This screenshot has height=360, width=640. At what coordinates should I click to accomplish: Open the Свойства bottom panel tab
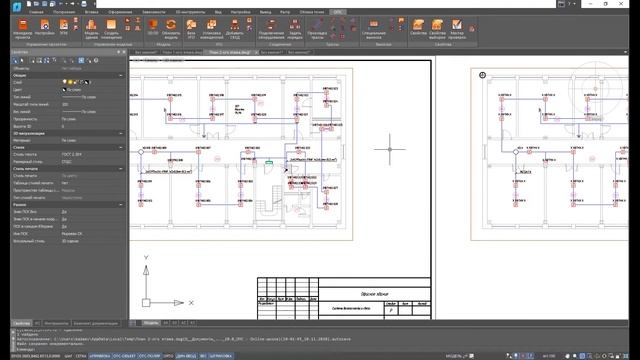tap(21, 323)
